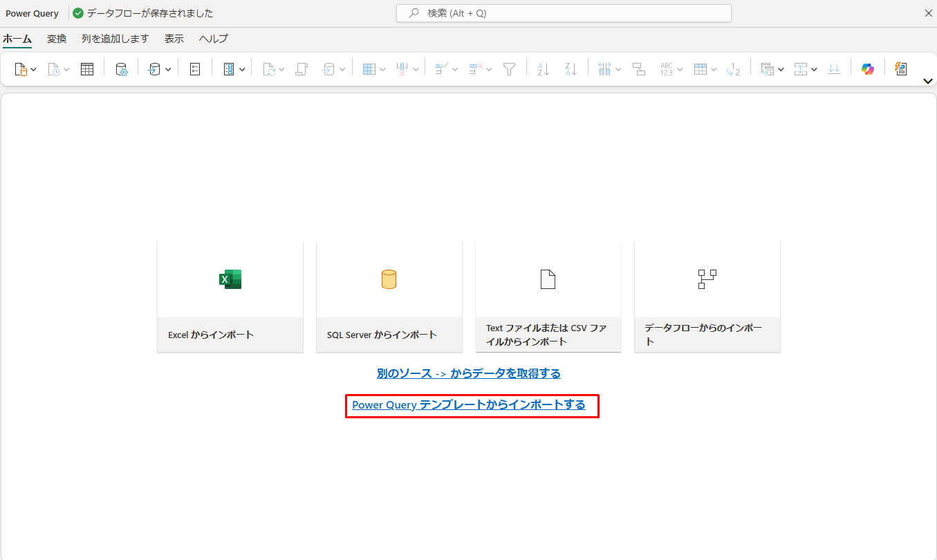Open the 列を追加します tab
Viewport: 937px width, 560px height.
[115, 39]
